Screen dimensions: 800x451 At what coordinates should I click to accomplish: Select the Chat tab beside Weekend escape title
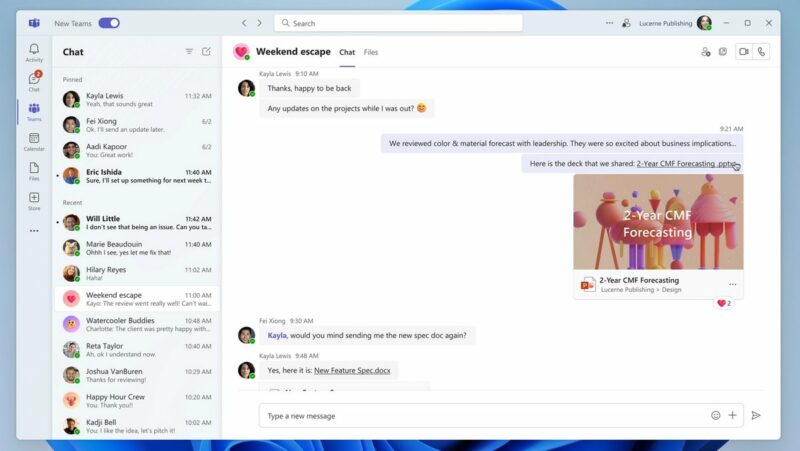click(x=347, y=52)
